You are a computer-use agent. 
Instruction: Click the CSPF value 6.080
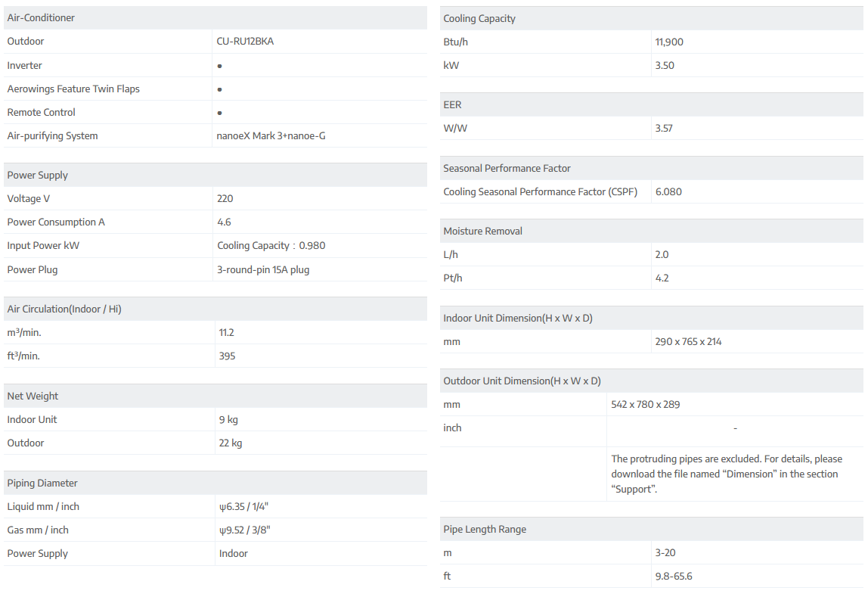668,191
